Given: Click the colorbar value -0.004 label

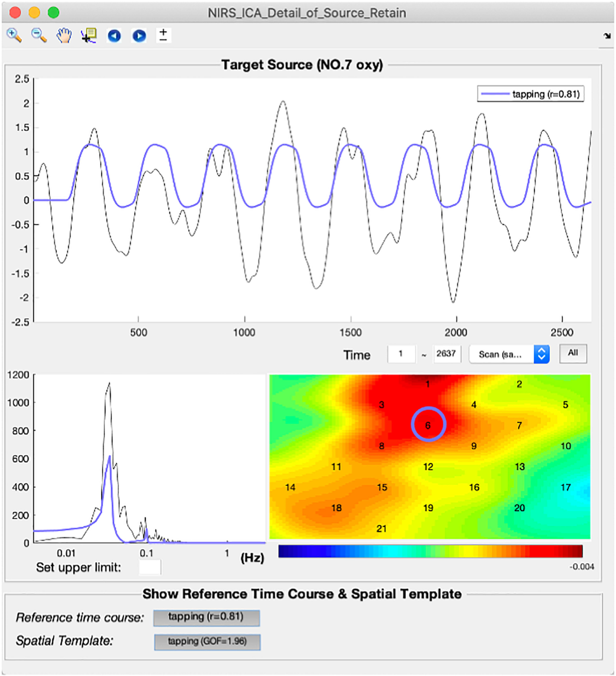Looking at the screenshot, I should click(x=582, y=567).
